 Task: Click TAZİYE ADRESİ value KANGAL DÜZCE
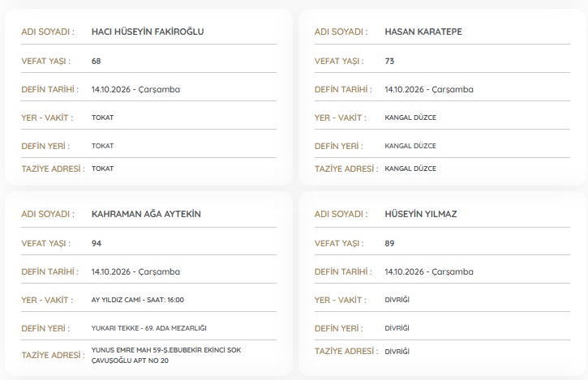[410, 169]
